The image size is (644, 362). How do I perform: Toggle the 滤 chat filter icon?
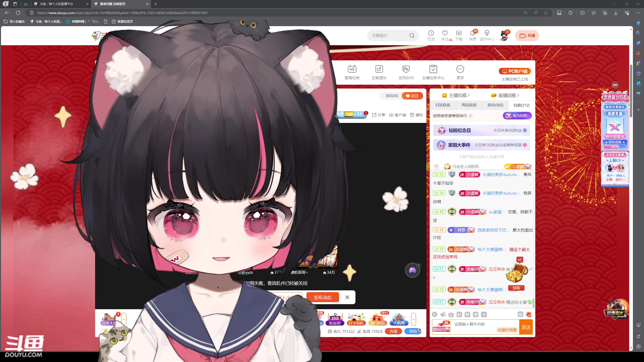coord(520,314)
